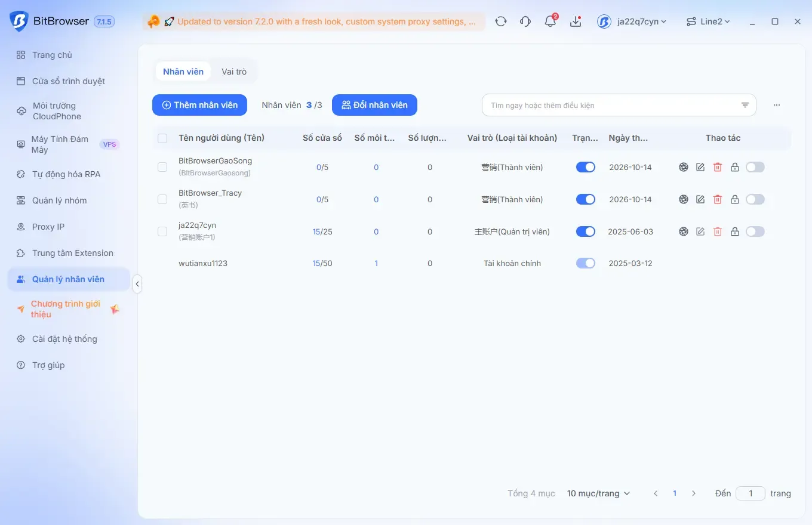Collapse the sidebar with arrow handle
Image resolution: width=812 pixels, height=525 pixels.
tap(137, 284)
